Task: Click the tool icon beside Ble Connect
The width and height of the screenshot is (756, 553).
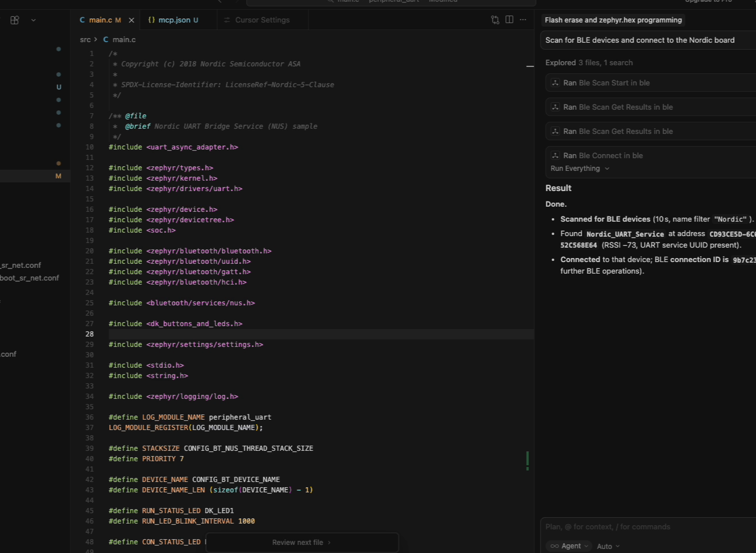Action: tap(555, 156)
